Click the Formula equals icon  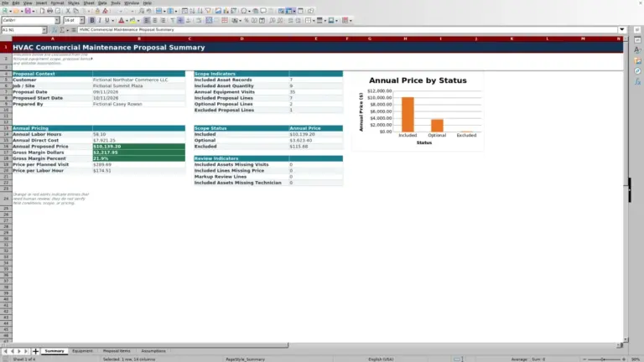74,30
